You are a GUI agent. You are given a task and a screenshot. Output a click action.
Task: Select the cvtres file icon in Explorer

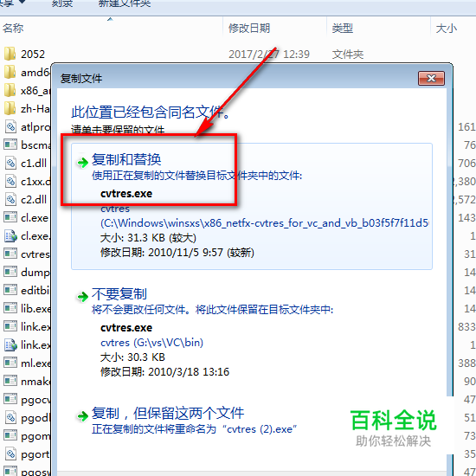pyautogui.click(x=10, y=254)
